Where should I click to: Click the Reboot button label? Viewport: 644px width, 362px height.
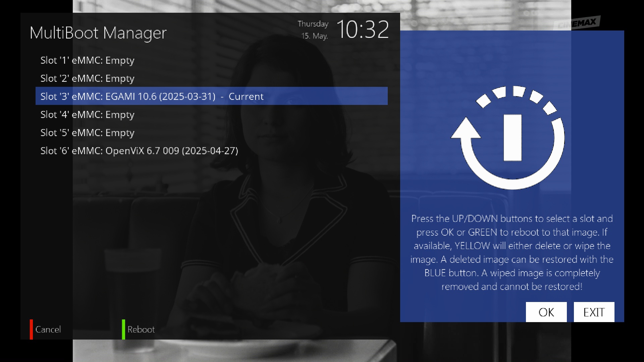(141, 329)
